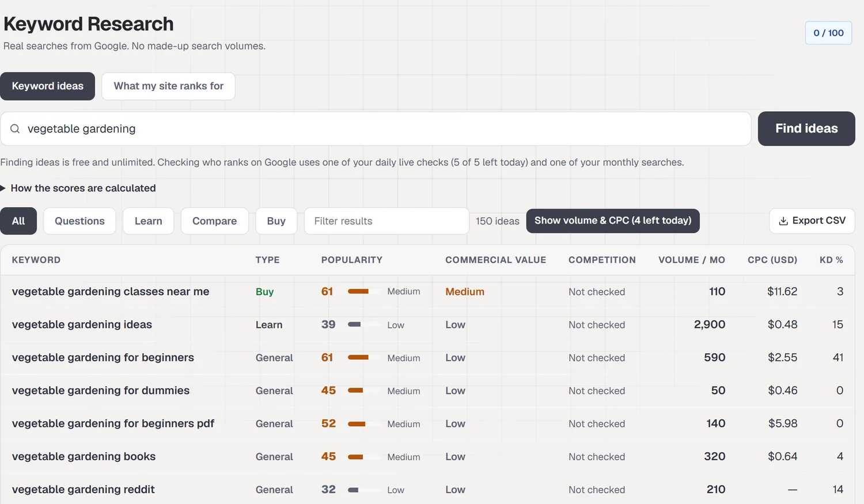Export results as CSV
Viewport: 864px width, 504px height.
tap(812, 221)
